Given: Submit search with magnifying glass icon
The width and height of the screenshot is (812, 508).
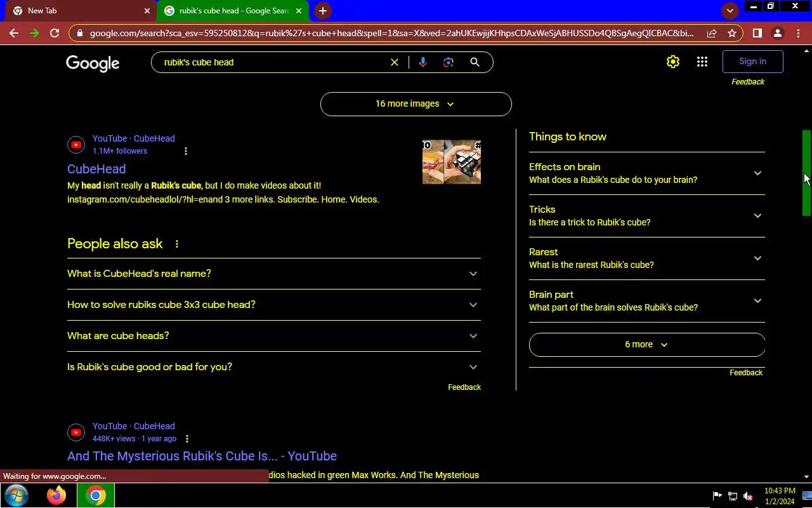Looking at the screenshot, I should tap(475, 62).
